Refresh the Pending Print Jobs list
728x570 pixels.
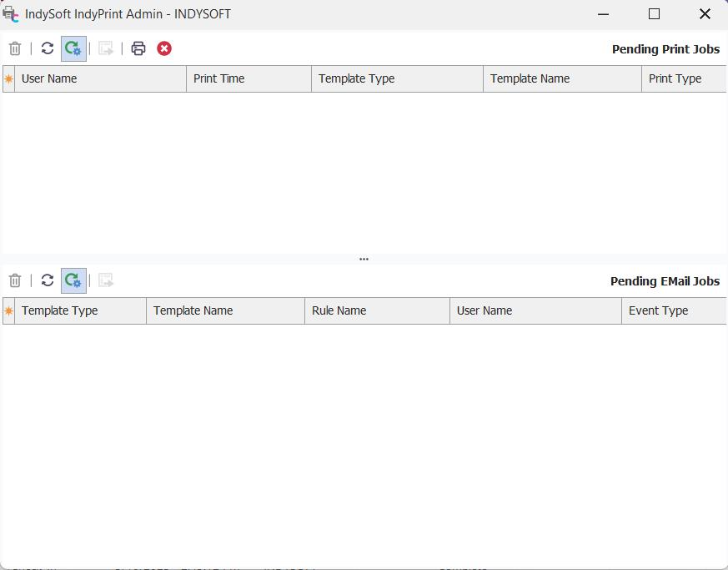pos(48,48)
